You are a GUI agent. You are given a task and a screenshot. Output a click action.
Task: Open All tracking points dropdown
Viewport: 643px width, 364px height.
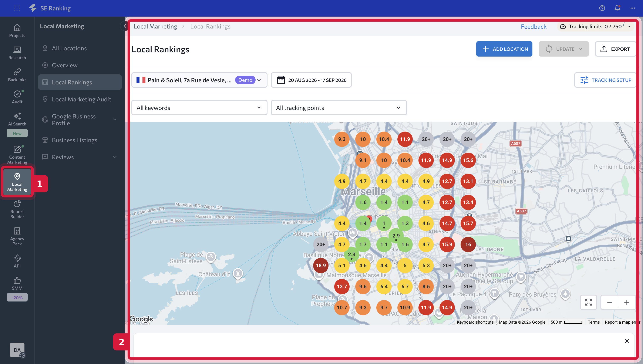click(339, 108)
